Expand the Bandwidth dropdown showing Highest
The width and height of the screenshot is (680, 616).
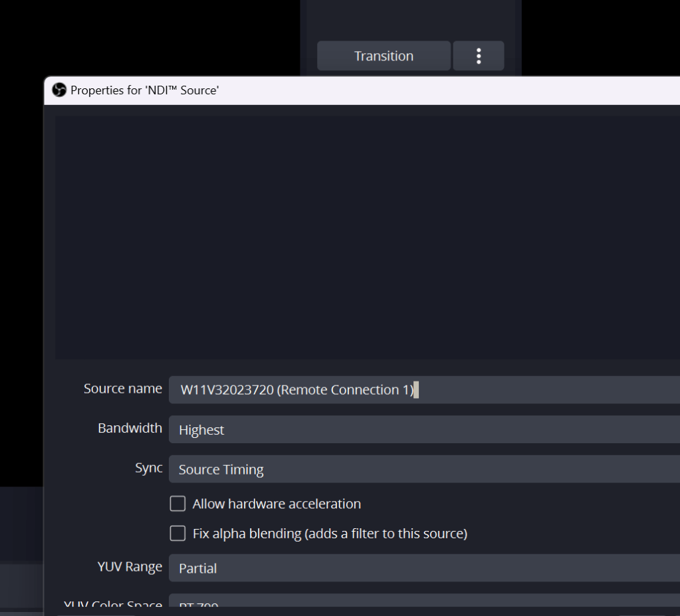[x=424, y=429]
